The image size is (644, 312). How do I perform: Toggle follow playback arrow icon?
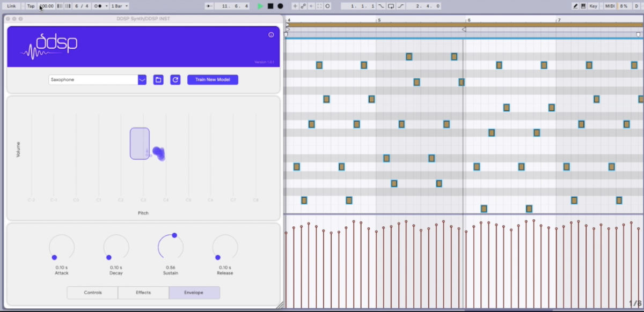point(209,6)
